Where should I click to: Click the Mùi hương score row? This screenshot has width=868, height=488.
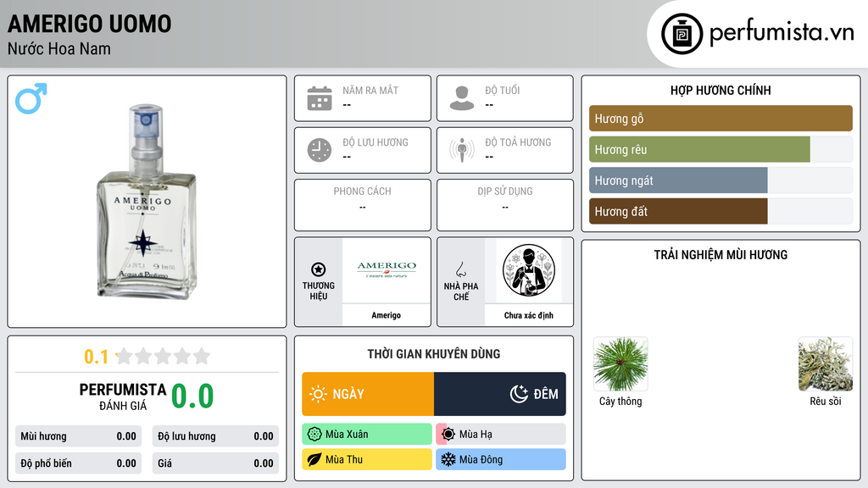(78, 436)
